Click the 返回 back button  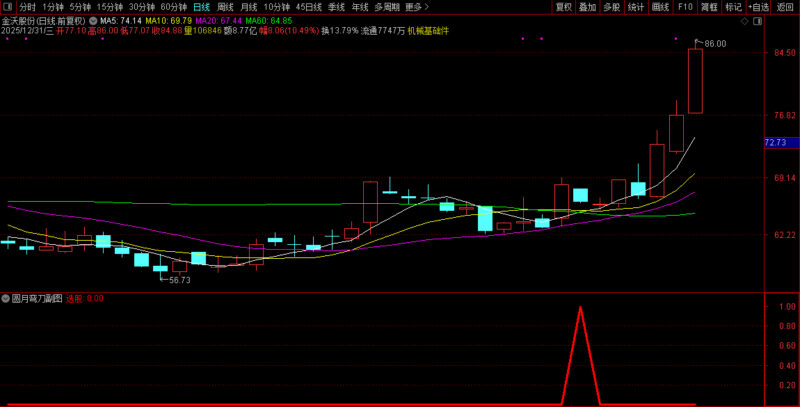click(x=785, y=6)
